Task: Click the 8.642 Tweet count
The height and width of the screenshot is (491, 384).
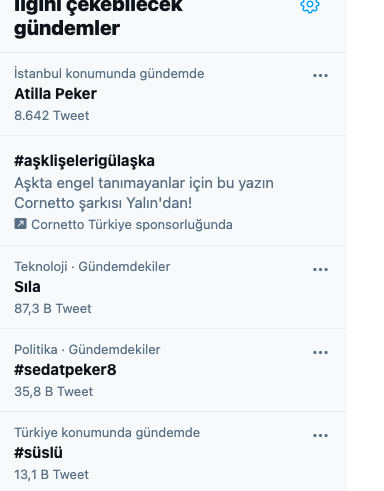Action: (x=52, y=116)
